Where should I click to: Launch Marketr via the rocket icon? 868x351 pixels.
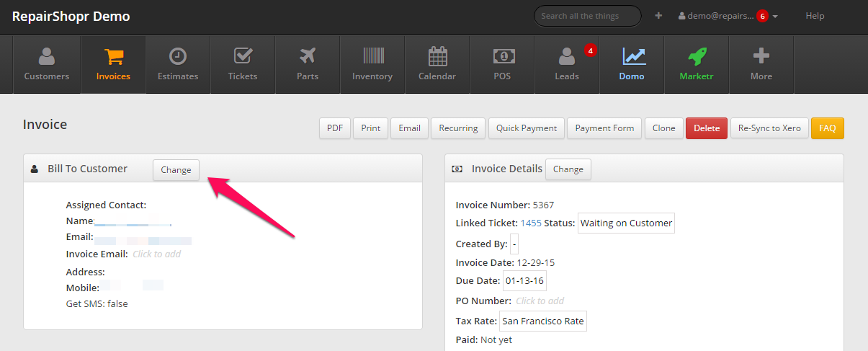697,56
